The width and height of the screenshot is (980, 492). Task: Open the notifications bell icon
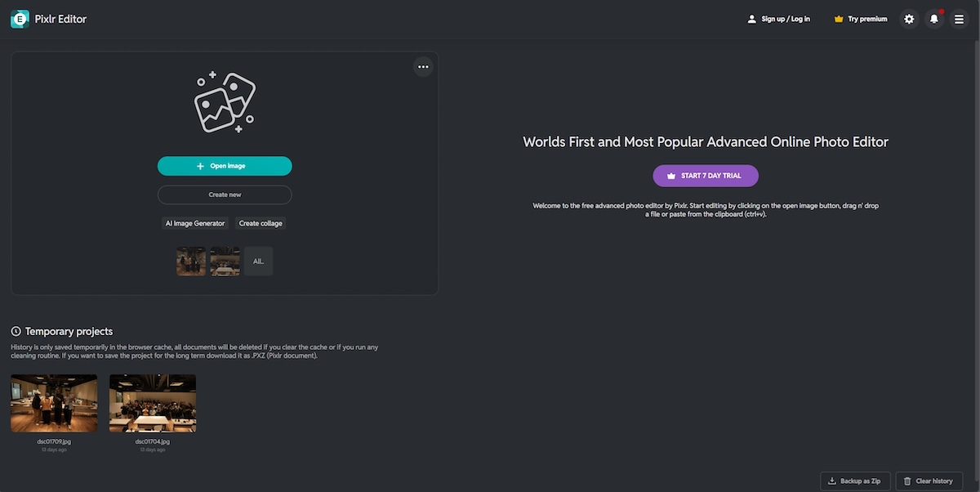934,19
